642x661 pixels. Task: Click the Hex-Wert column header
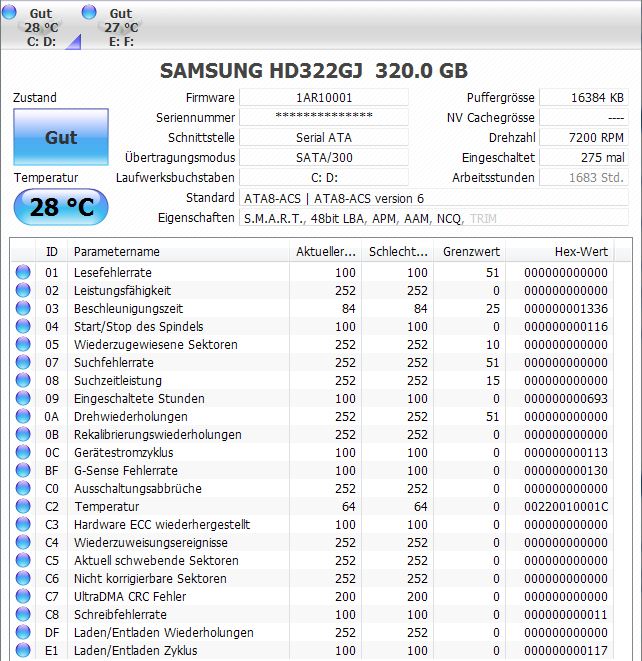(560, 252)
